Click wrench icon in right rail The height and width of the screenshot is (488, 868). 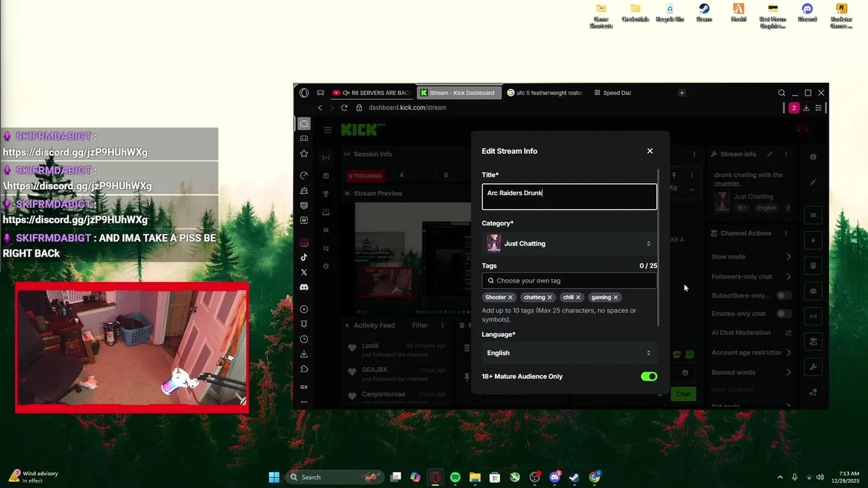[x=813, y=367]
